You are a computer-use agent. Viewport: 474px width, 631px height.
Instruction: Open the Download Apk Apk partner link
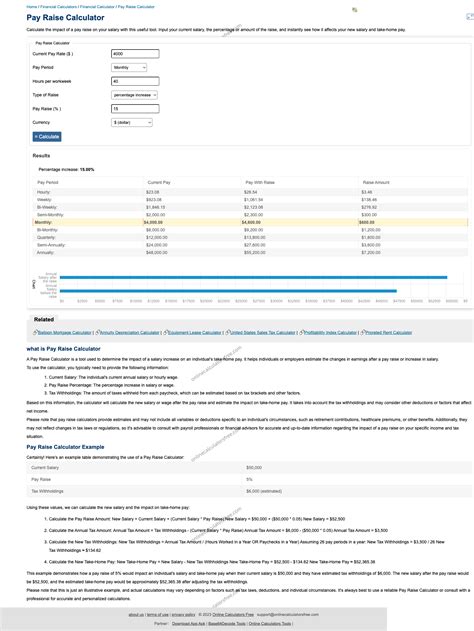tap(188, 623)
